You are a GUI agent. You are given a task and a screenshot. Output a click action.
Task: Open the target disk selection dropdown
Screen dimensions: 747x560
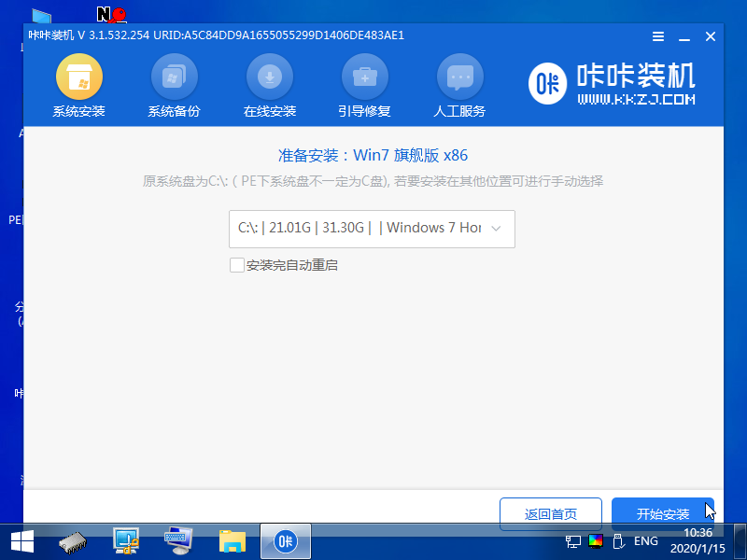point(372,229)
